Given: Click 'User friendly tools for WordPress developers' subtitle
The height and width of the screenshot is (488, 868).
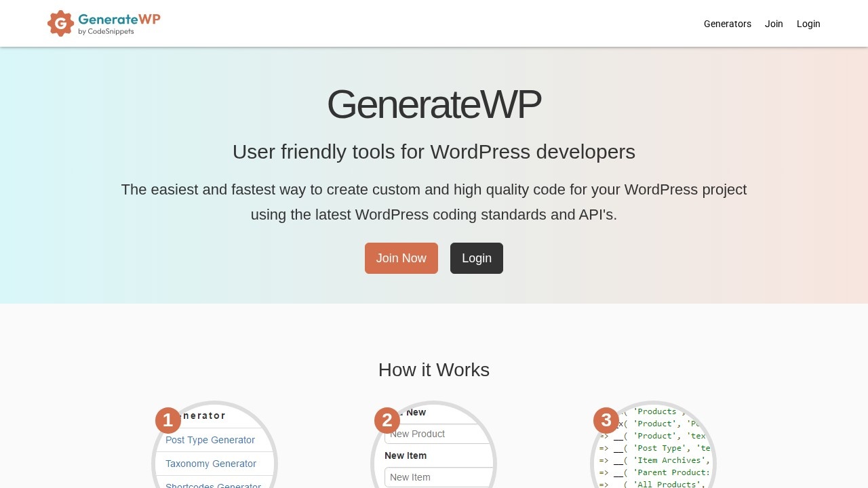Looking at the screenshot, I should tap(434, 152).
